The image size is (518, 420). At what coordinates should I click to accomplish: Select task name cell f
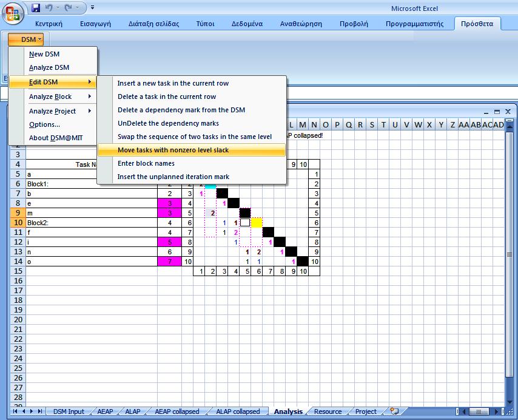92,232
